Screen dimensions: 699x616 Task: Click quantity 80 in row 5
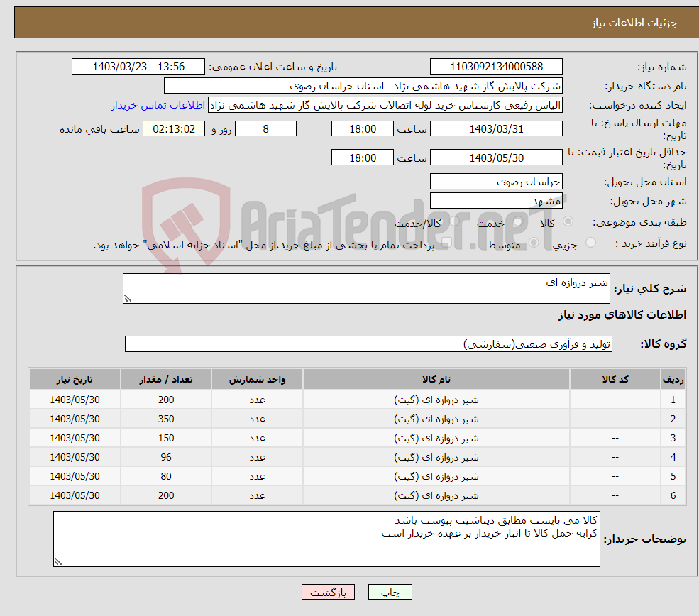click(x=166, y=476)
